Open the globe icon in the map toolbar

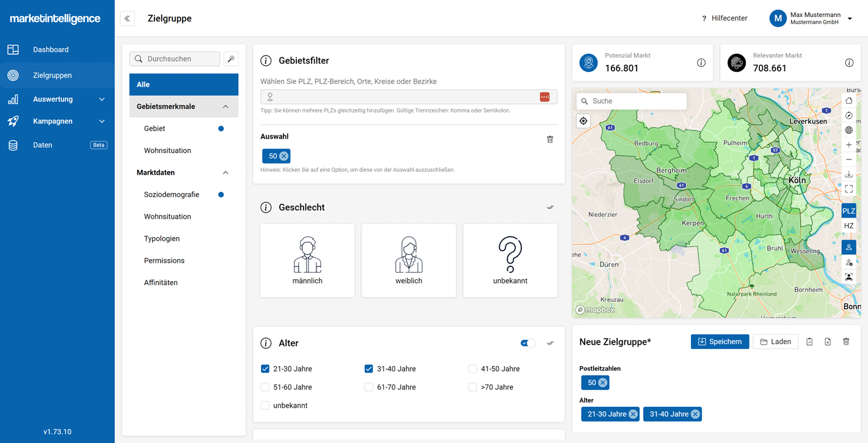pos(848,130)
